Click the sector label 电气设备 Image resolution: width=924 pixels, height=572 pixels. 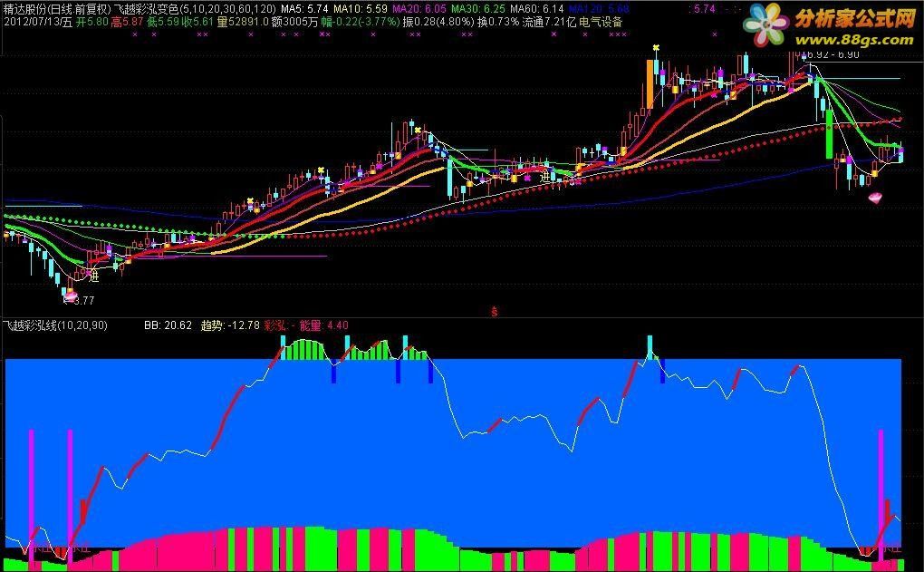601,23
